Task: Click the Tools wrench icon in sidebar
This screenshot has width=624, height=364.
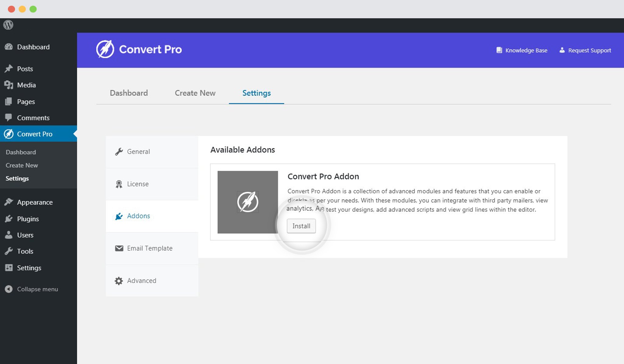Action: [9, 251]
